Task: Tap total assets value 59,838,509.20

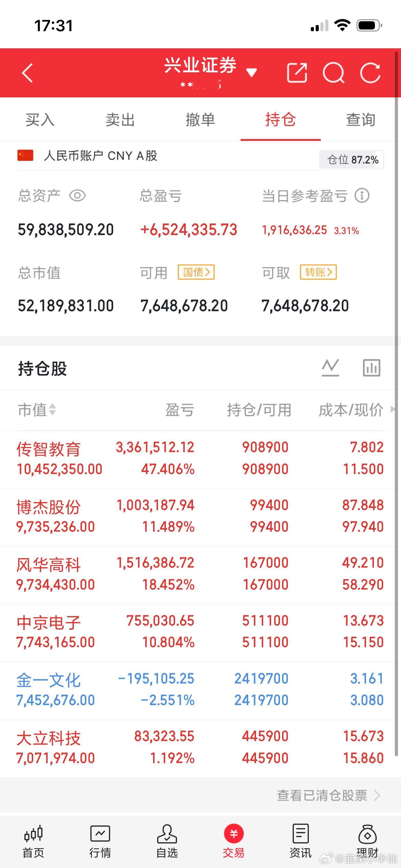Action: point(66,230)
